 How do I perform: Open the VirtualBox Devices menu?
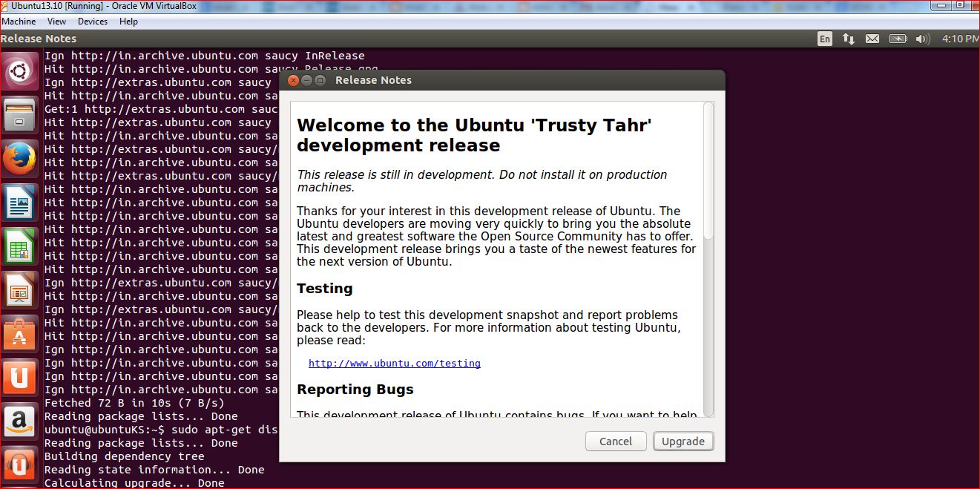(x=93, y=22)
